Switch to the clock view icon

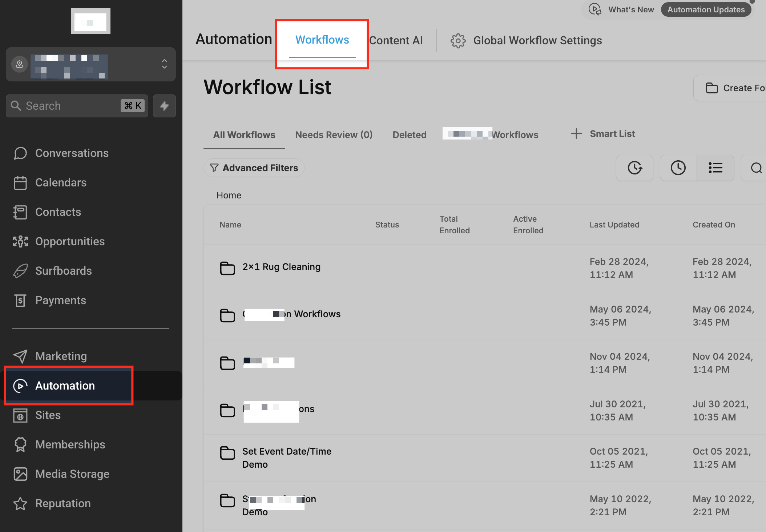(x=678, y=168)
